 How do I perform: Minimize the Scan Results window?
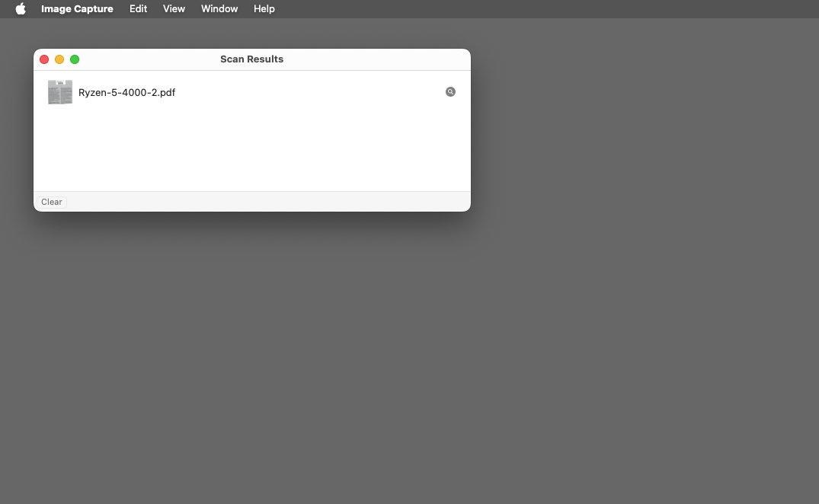(59, 59)
